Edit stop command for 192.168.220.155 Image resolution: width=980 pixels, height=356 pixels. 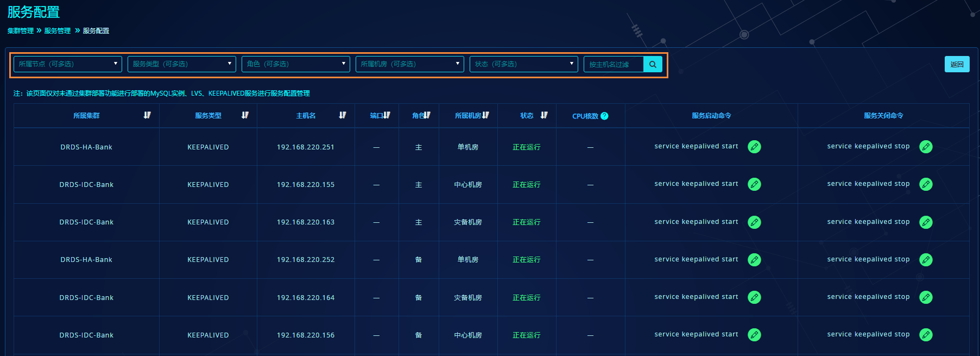[x=926, y=184]
